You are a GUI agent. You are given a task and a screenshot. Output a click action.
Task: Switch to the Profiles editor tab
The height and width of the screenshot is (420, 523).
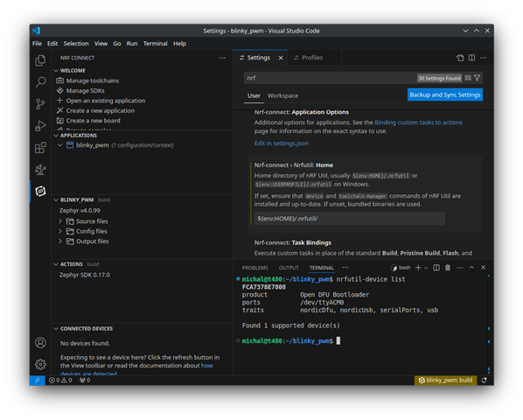click(312, 58)
